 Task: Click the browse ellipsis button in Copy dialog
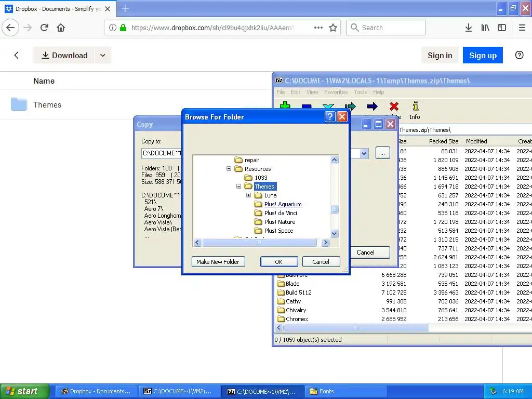tap(383, 153)
